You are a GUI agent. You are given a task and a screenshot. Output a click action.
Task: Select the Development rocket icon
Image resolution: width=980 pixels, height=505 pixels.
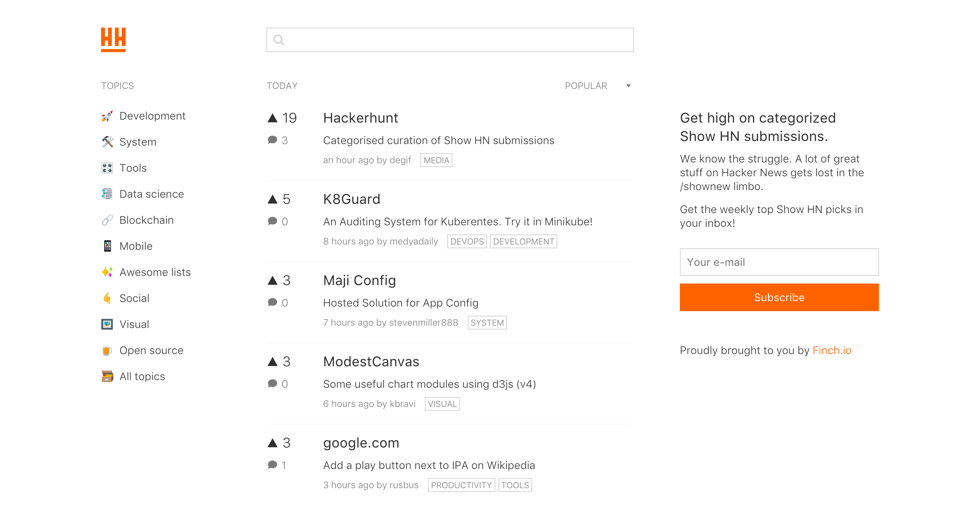pyautogui.click(x=107, y=116)
